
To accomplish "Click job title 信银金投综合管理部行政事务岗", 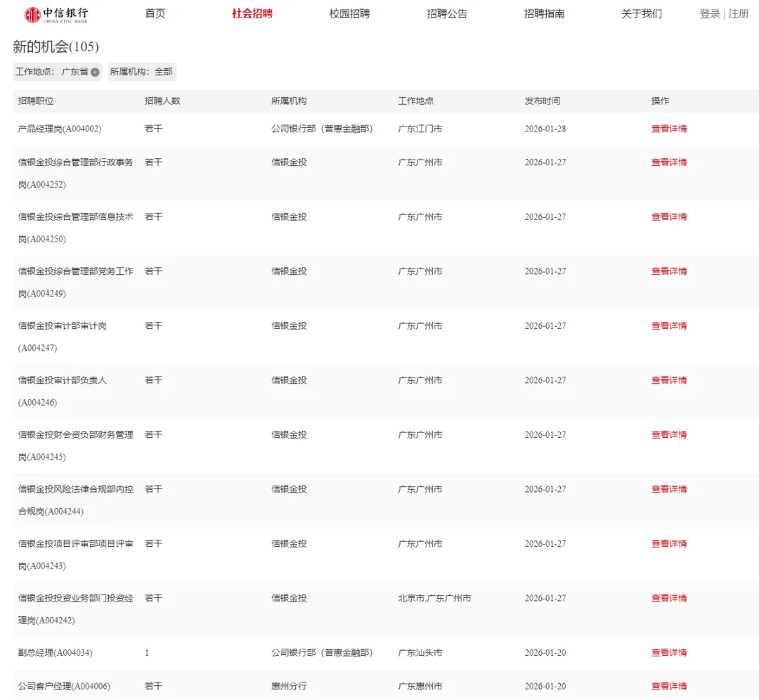I will (x=75, y=174).
